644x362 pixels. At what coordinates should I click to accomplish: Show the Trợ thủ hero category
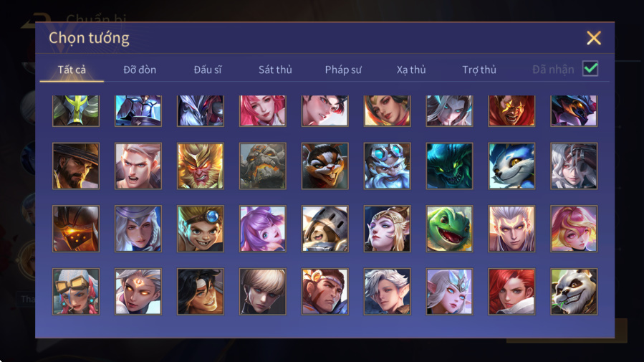click(x=479, y=70)
